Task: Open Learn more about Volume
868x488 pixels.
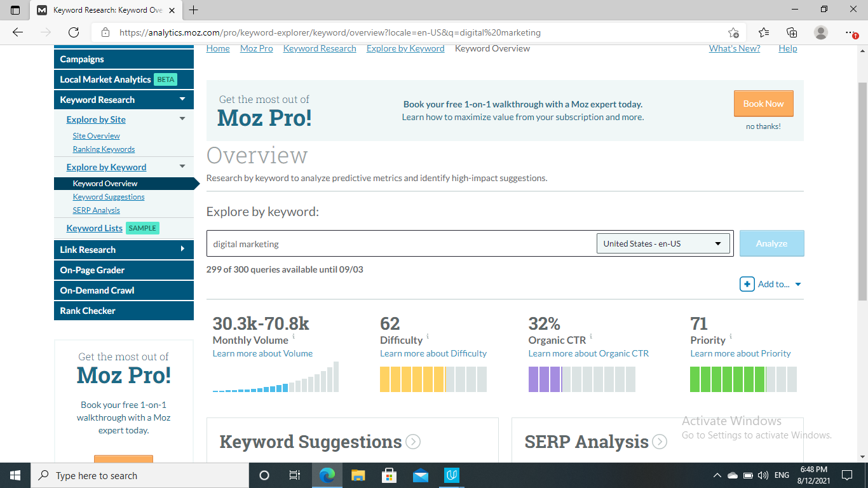Action: (262, 353)
